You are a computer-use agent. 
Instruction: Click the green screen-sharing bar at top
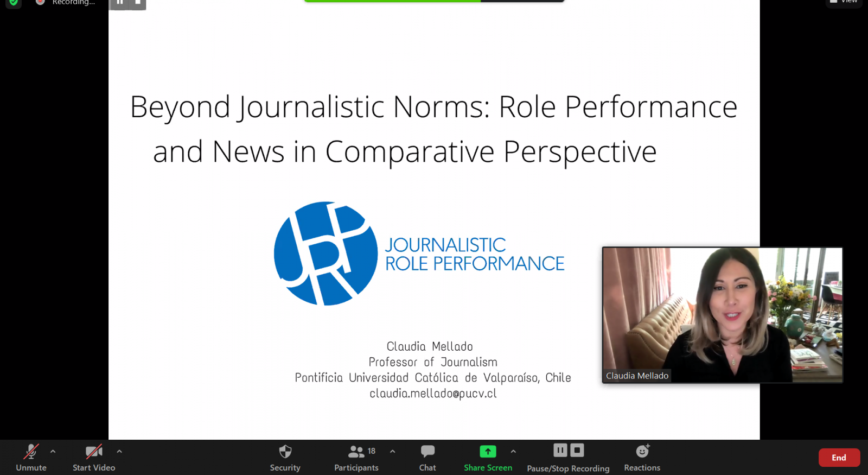[x=392, y=1]
